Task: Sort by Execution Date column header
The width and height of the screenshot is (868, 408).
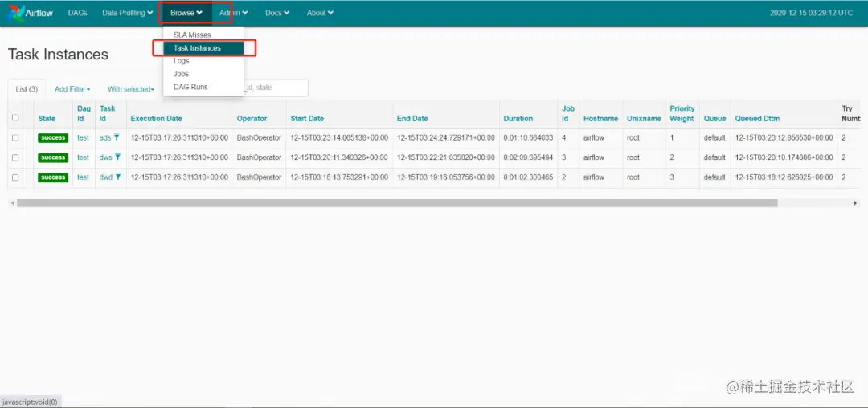Action: (156, 118)
